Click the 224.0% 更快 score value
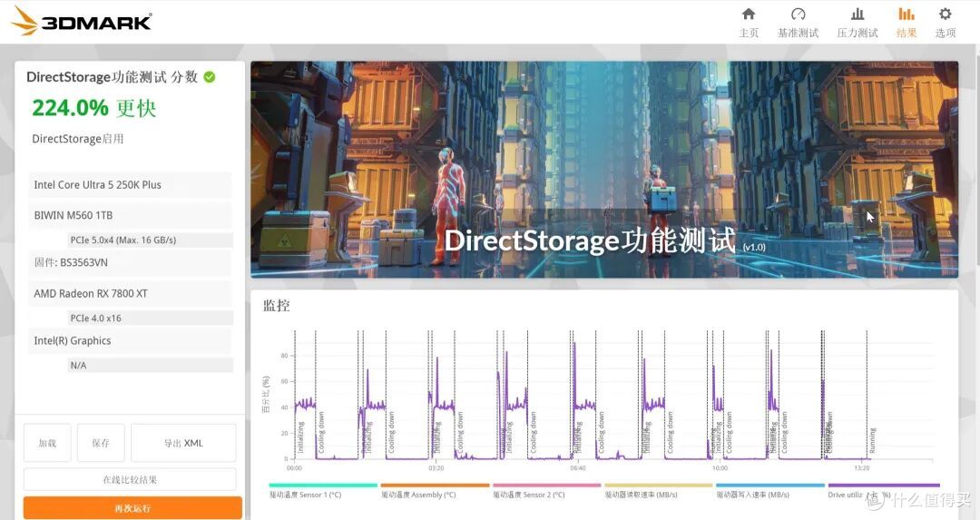The height and width of the screenshot is (520, 980). [x=93, y=108]
